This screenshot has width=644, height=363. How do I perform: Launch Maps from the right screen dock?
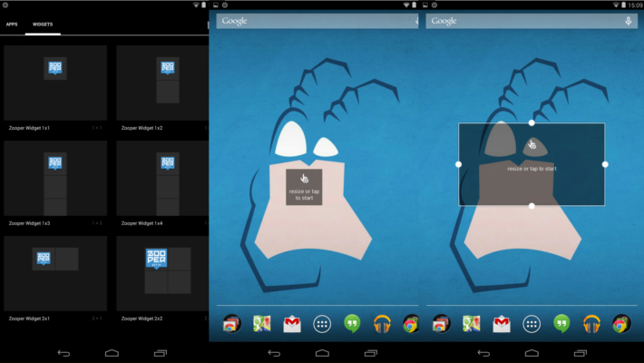pos(471,324)
